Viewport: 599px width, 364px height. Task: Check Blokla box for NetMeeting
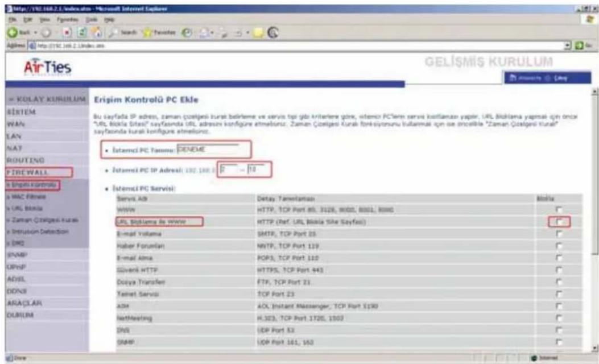pyautogui.click(x=559, y=318)
